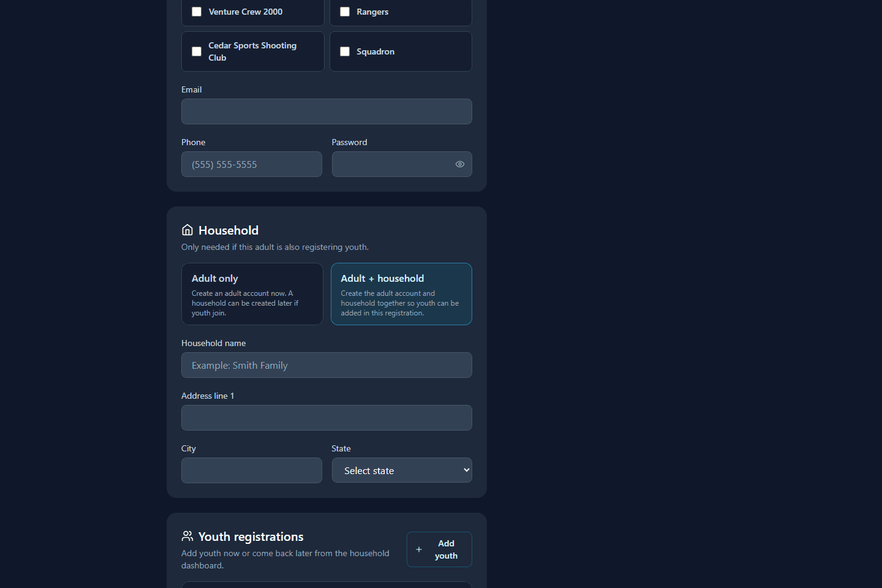Check the Cedar Sports Shooting Club checkbox
The height and width of the screenshot is (588, 882).
pos(197,51)
